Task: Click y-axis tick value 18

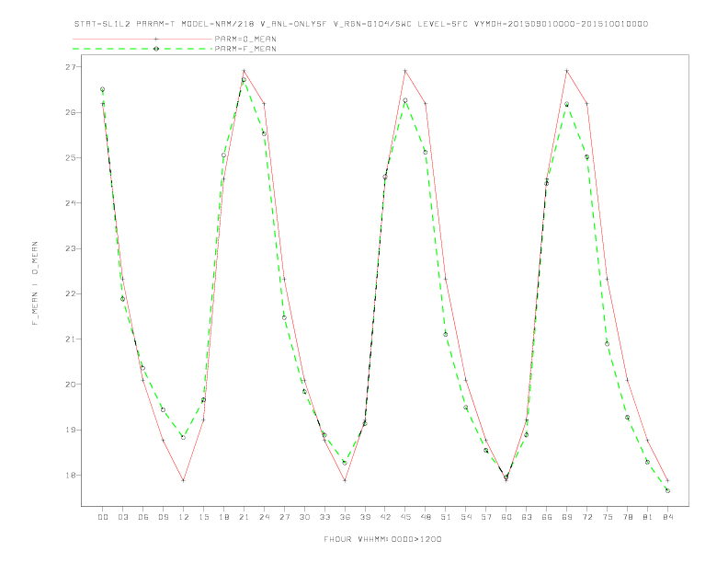Action: [70, 476]
